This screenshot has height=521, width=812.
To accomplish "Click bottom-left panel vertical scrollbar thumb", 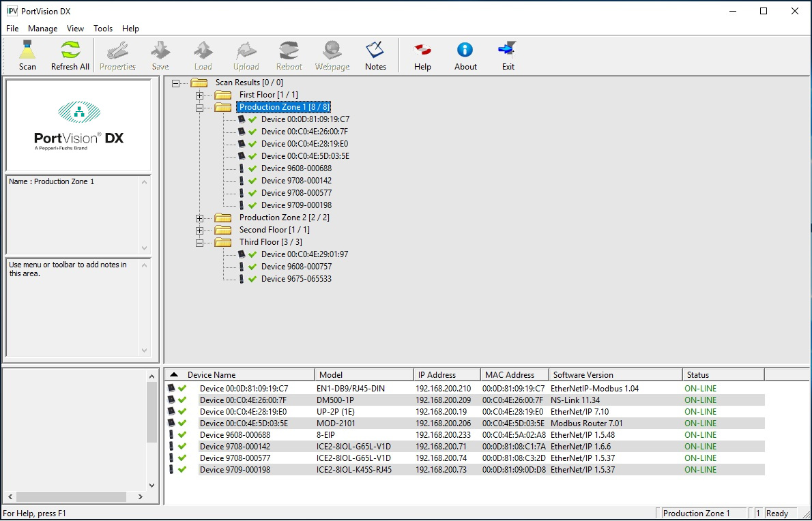I will (151, 413).
